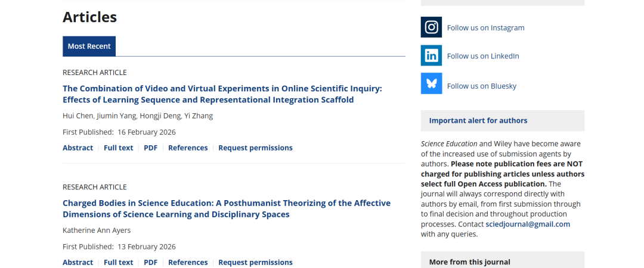Screen dimensions: 644x268
Task: Download PDF of the 16 February article
Action: (150, 148)
